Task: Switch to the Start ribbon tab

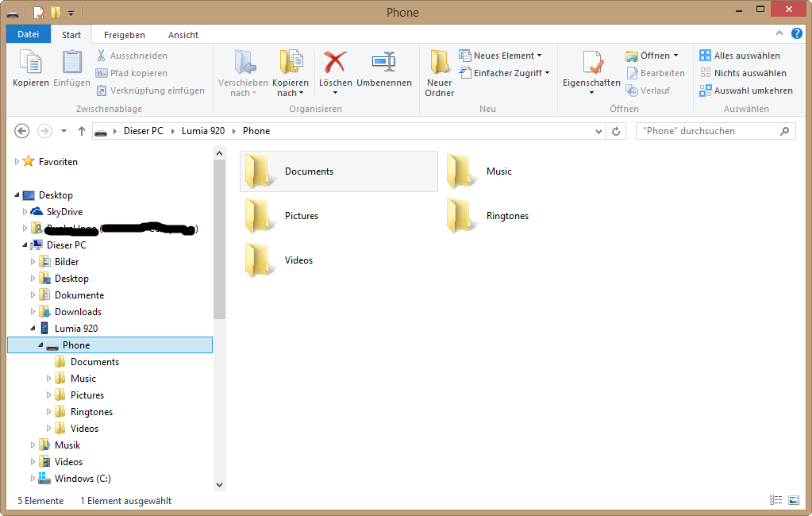Action: pos(71,35)
